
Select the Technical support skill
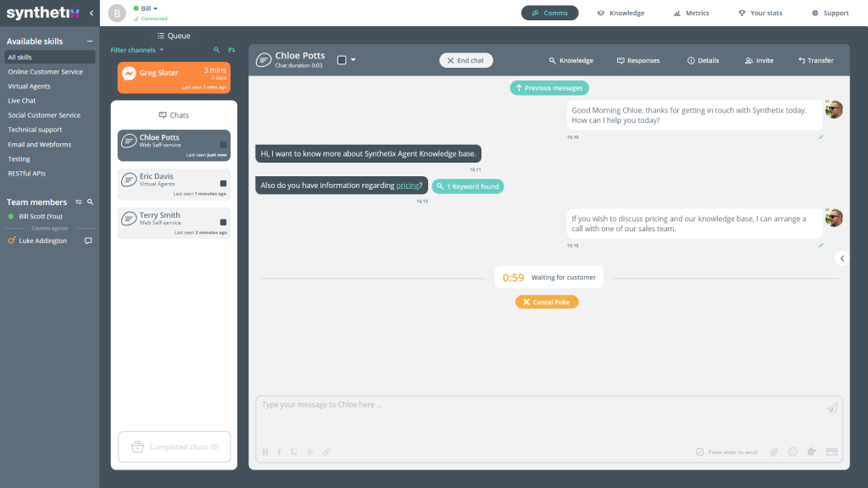35,130
